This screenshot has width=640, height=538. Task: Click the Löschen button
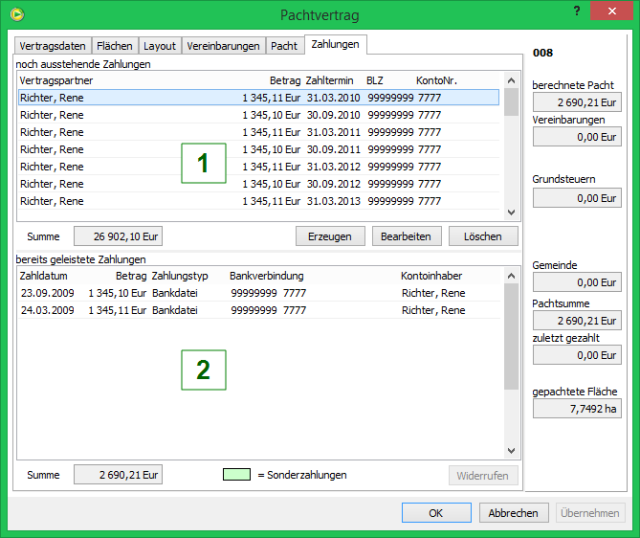[x=483, y=236]
